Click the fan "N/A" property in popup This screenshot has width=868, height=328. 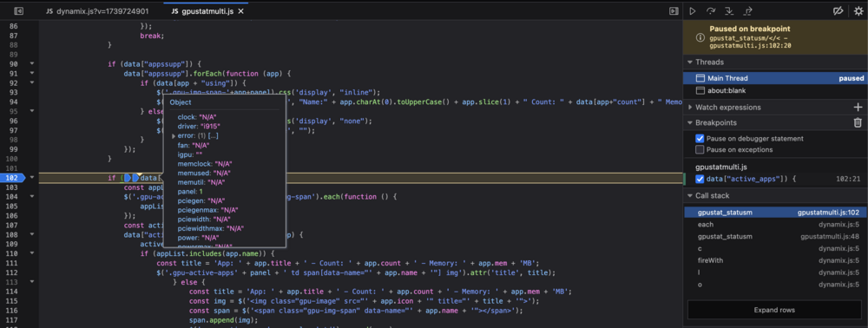tap(193, 145)
